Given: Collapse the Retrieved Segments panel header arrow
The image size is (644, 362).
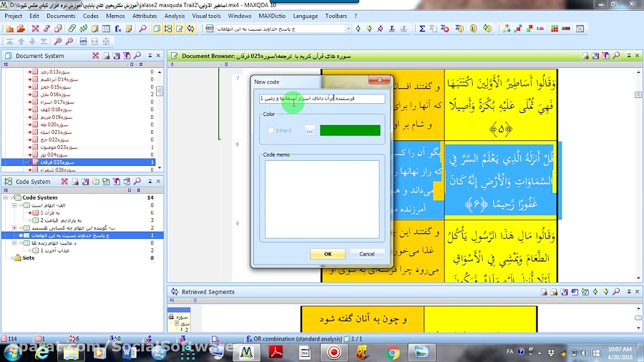Looking at the screenshot, I should [629, 292].
